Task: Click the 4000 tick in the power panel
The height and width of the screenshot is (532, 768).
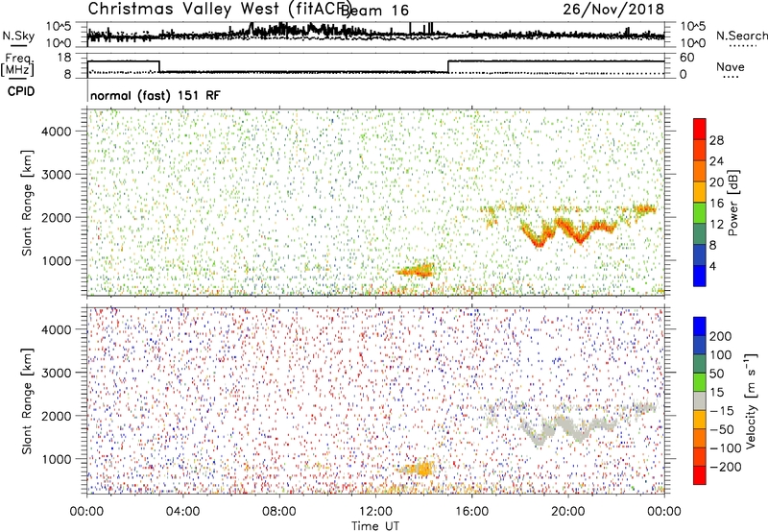Action: 57,132
